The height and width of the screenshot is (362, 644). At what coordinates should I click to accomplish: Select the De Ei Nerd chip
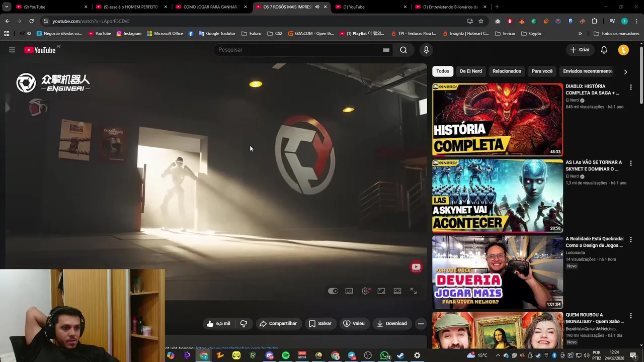click(x=471, y=71)
